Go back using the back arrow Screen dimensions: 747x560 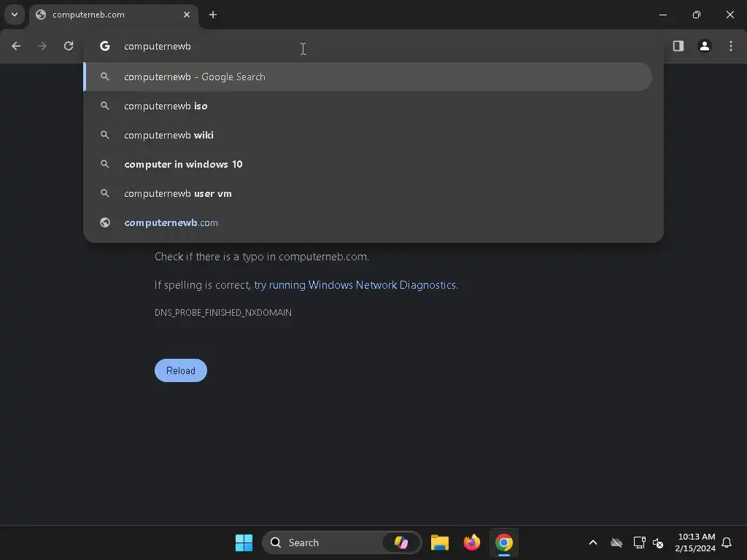(16, 46)
